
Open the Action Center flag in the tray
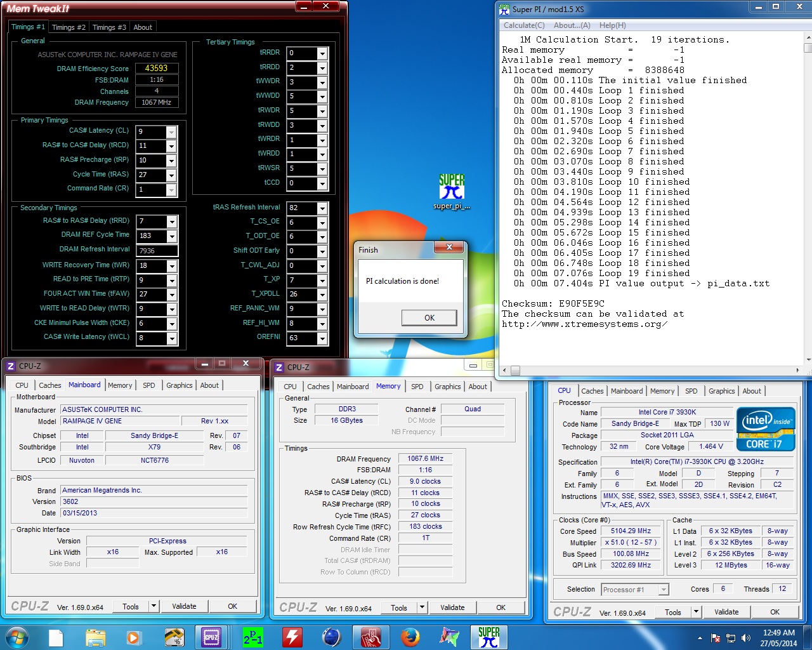point(716,638)
